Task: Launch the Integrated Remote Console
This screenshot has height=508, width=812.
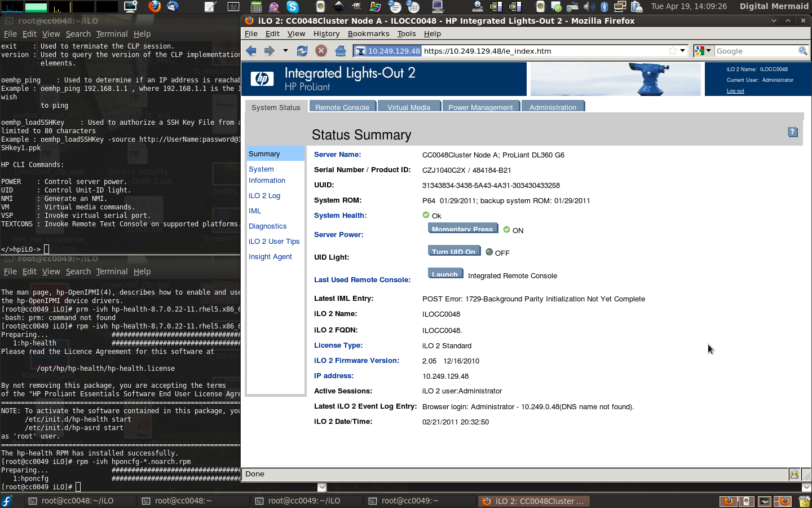Action: 445,274
